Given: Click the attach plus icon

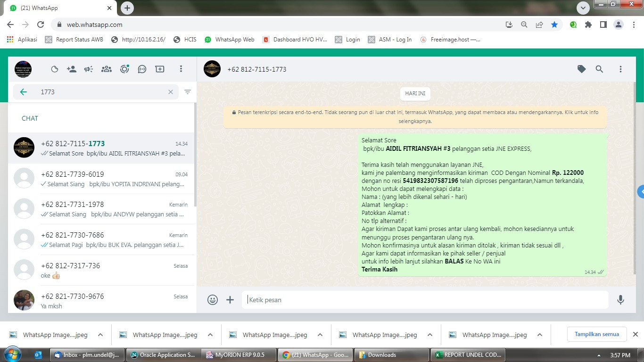Looking at the screenshot, I should pyautogui.click(x=230, y=300).
